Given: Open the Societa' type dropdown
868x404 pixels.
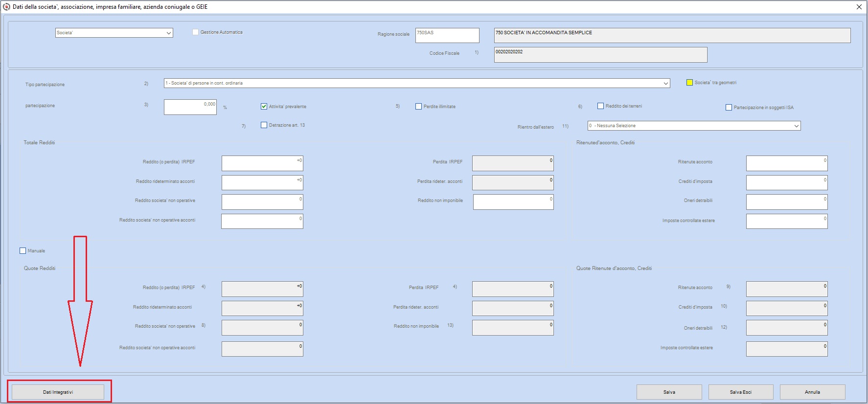Looking at the screenshot, I should (114, 33).
